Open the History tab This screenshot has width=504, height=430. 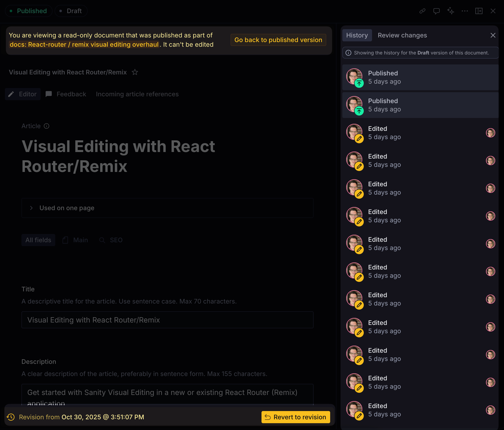tap(357, 35)
